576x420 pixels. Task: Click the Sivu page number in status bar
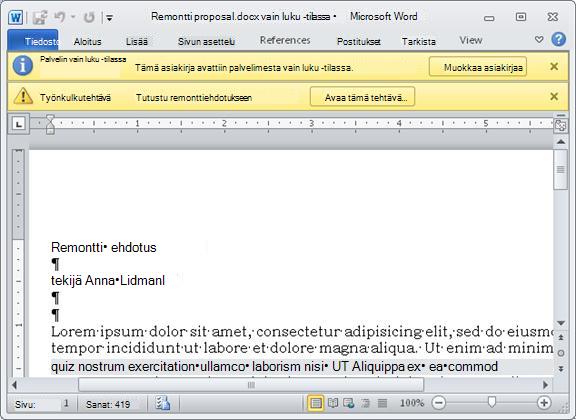coord(42,404)
